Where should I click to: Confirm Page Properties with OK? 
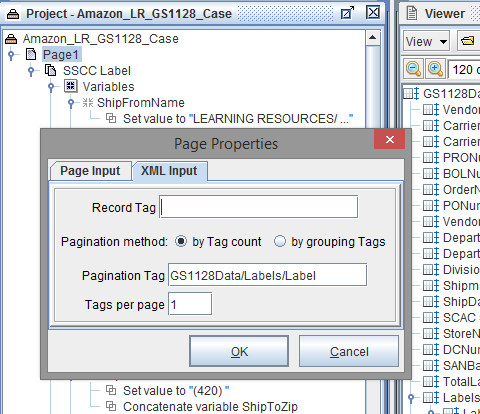click(239, 351)
